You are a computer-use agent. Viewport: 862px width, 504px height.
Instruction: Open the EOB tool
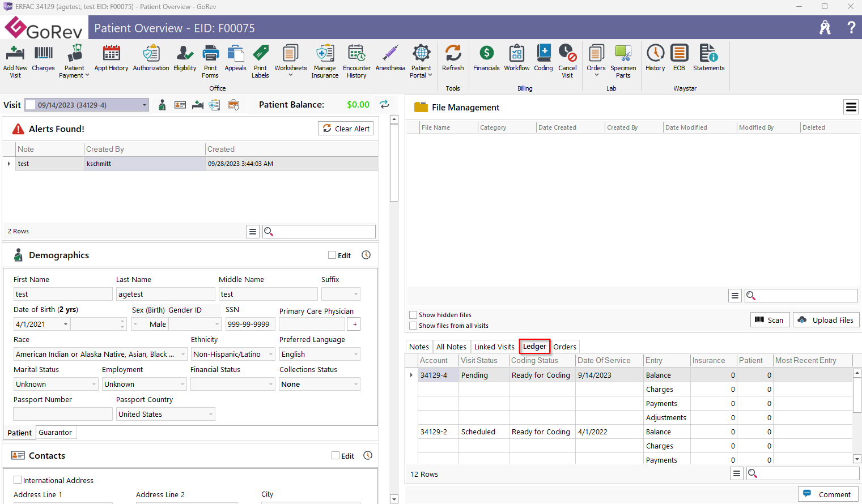click(679, 58)
